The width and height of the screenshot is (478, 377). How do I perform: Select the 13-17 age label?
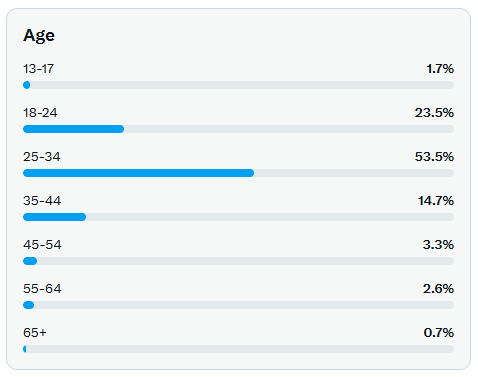coord(38,69)
